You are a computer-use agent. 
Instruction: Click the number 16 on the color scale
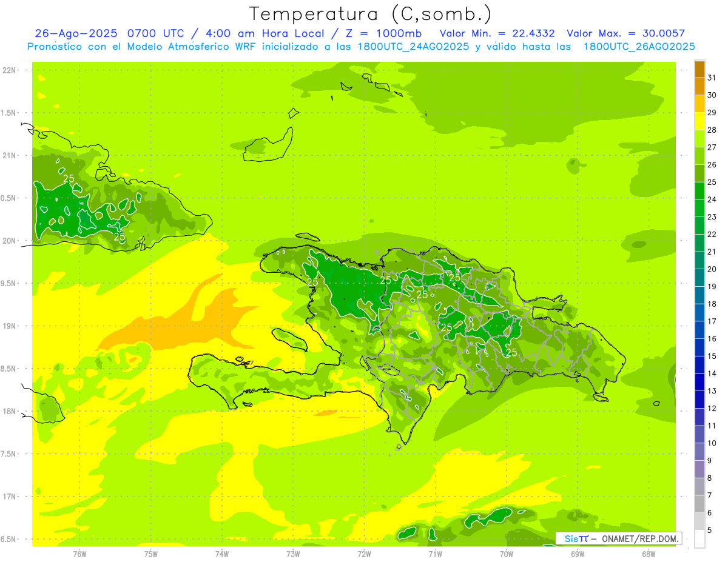coord(712,339)
